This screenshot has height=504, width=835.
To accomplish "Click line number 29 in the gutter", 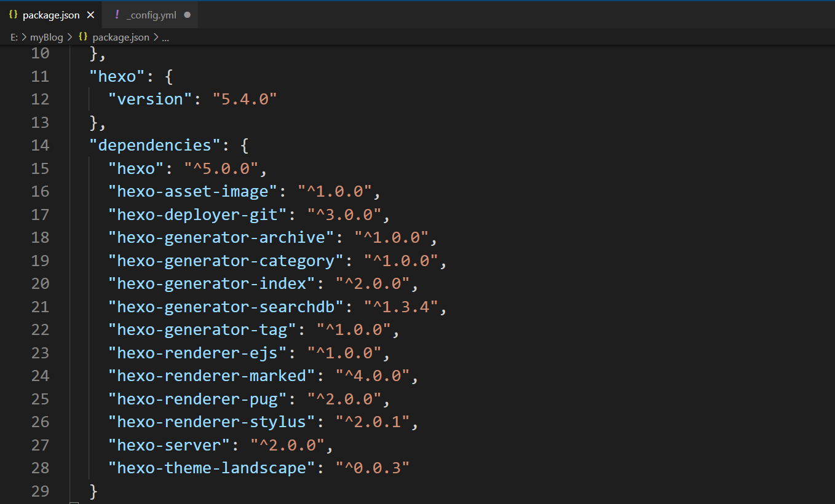I will click(39, 492).
